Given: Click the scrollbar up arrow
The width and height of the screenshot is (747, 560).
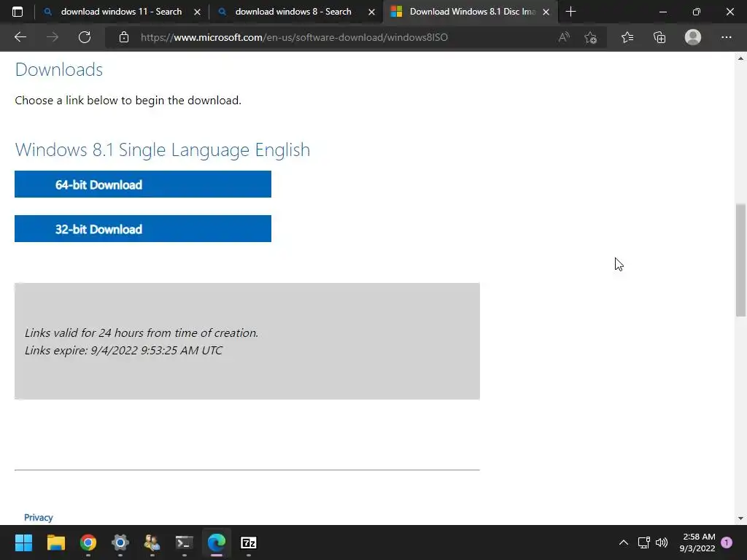Looking at the screenshot, I should coord(740,58).
